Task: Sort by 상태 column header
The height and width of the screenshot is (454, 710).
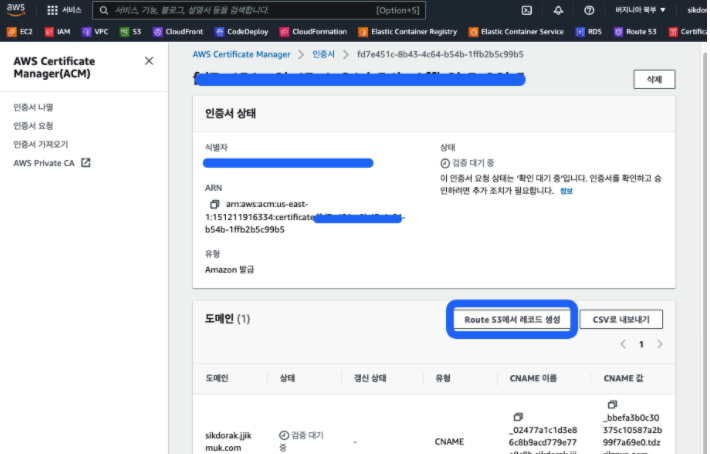Action: pyautogui.click(x=288, y=378)
